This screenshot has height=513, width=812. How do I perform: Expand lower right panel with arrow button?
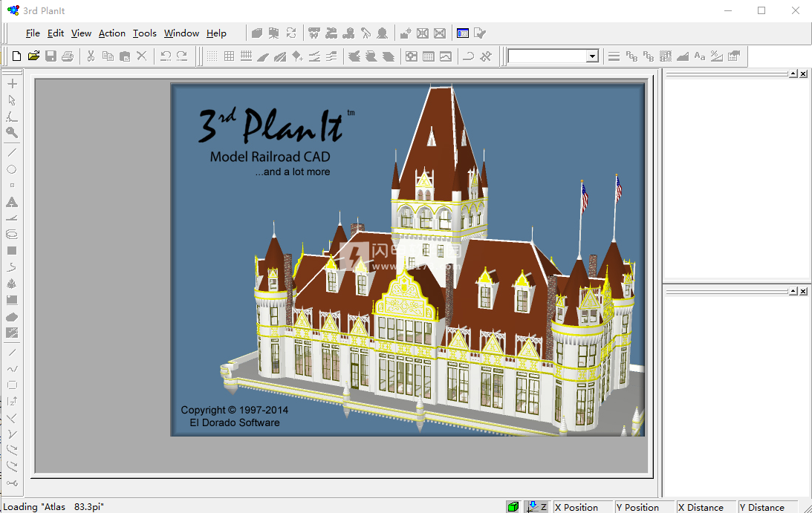tap(793, 292)
